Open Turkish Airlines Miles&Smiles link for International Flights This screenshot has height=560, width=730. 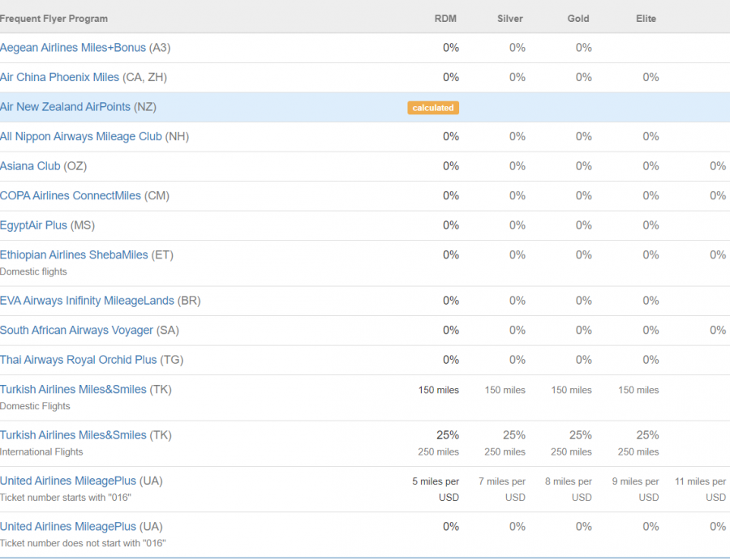(73, 435)
